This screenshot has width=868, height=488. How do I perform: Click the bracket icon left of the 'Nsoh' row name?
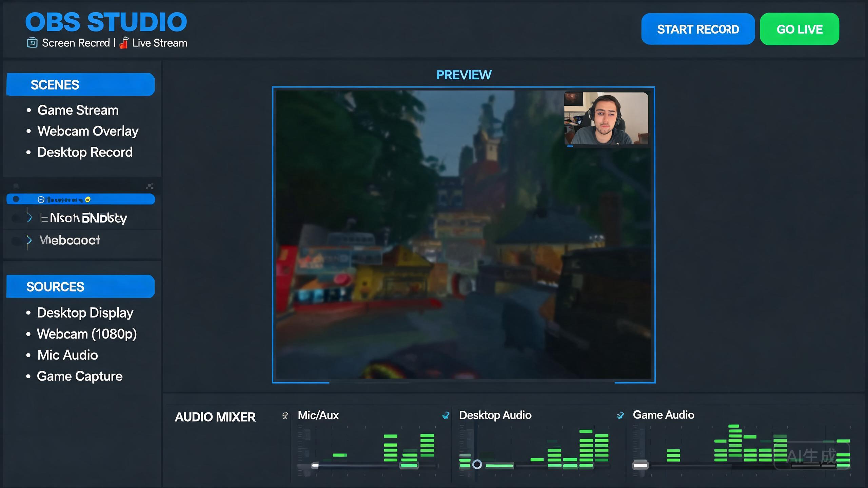click(44, 218)
